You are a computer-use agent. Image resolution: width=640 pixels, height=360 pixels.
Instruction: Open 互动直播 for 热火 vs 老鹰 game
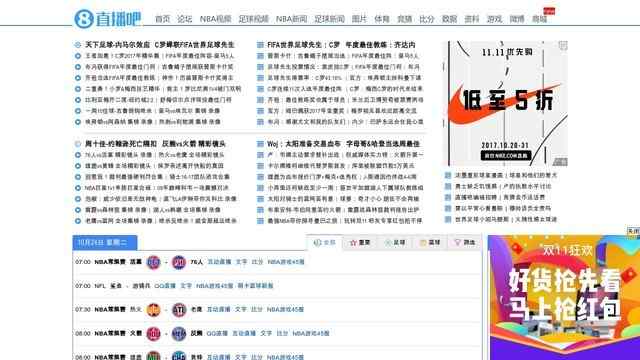pyautogui.click(x=219, y=310)
